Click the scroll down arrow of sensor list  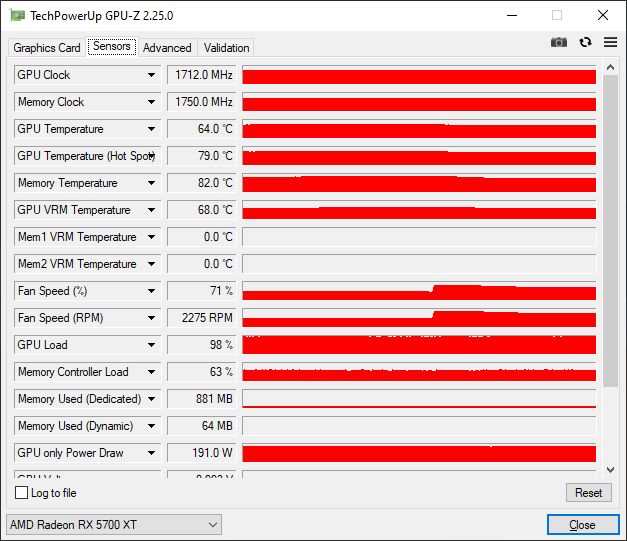pyautogui.click(x=610, y=469)
